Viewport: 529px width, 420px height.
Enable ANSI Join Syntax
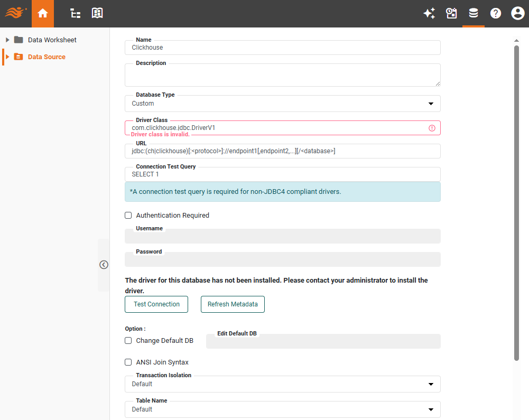(x=128, y=362)
